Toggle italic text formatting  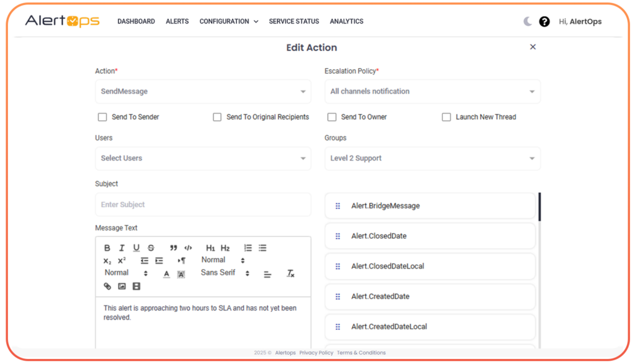[x=122, y=248]
